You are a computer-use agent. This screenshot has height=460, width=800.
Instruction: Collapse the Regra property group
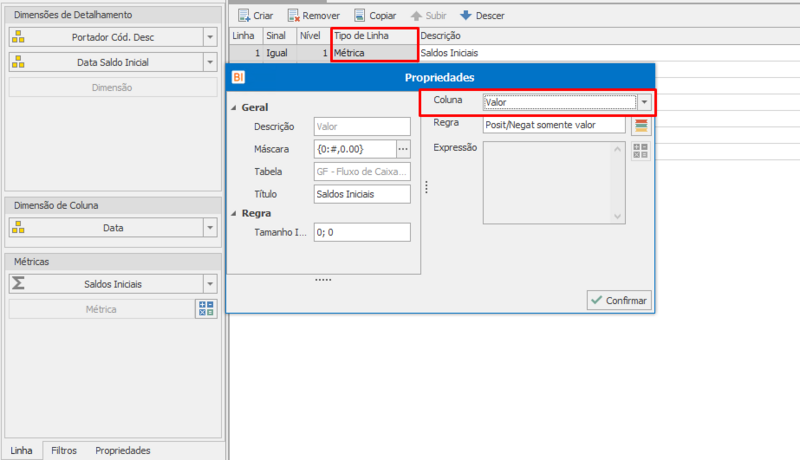234,214
